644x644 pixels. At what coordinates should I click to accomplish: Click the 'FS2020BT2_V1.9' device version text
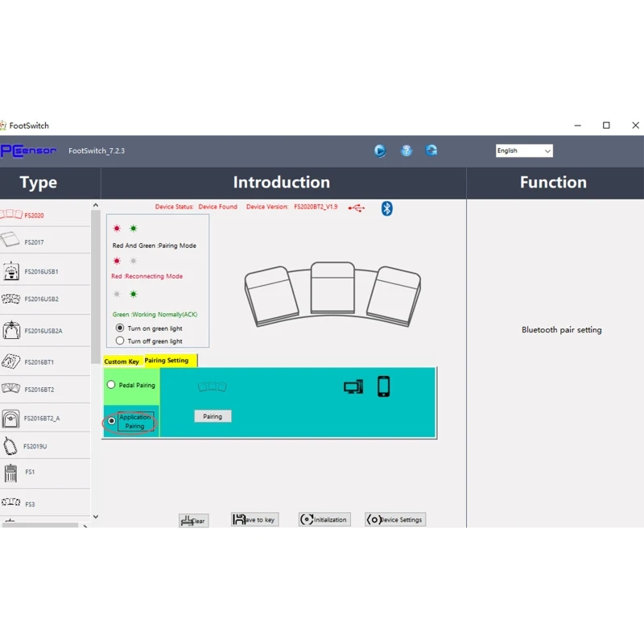coord(316,207)
